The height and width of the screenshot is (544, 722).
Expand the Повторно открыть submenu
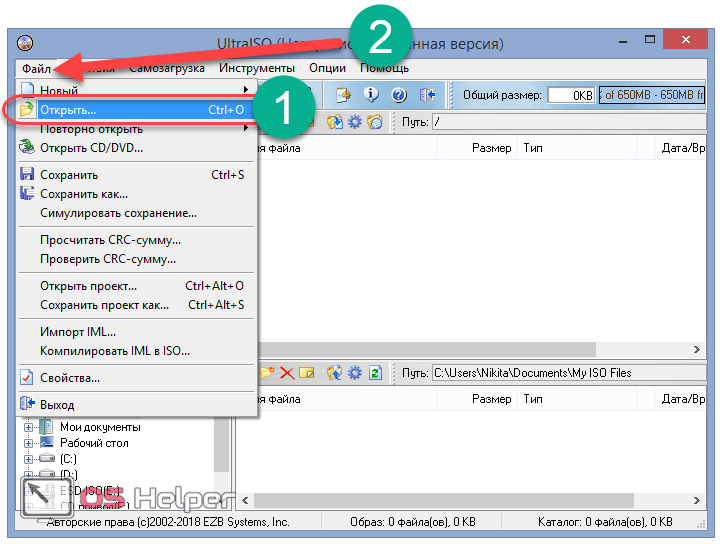click(136, 129)
